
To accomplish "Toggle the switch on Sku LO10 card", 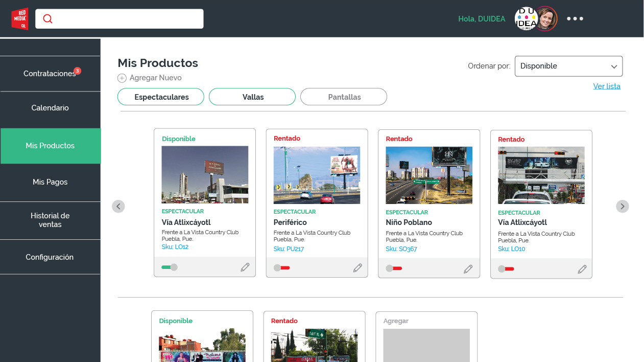I will pos(506,269).
